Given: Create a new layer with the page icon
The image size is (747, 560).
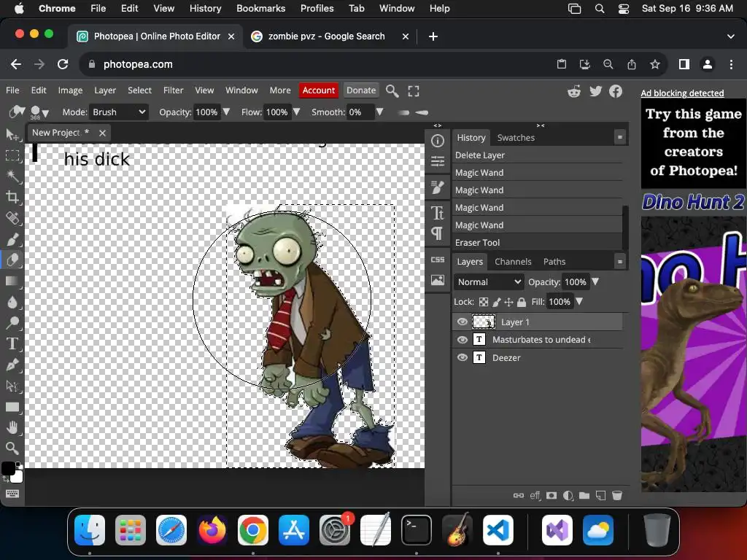Looking at the screenshot, I should click(x=600, y=496).
